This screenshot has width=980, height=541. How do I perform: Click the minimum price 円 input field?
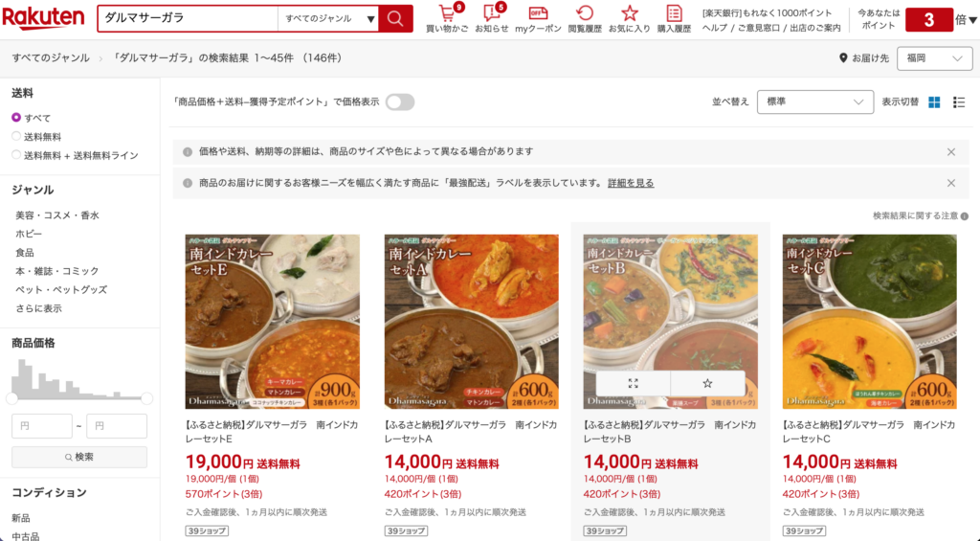(42, 426)
